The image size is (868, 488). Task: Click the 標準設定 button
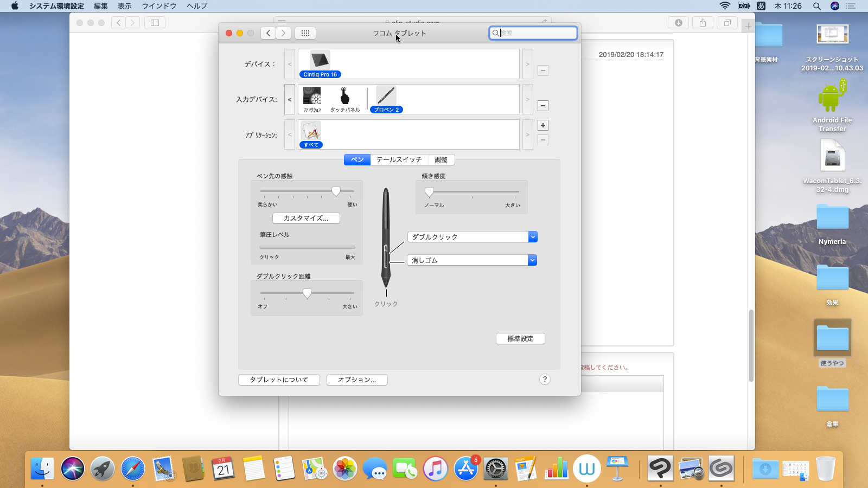coord(520,338)
